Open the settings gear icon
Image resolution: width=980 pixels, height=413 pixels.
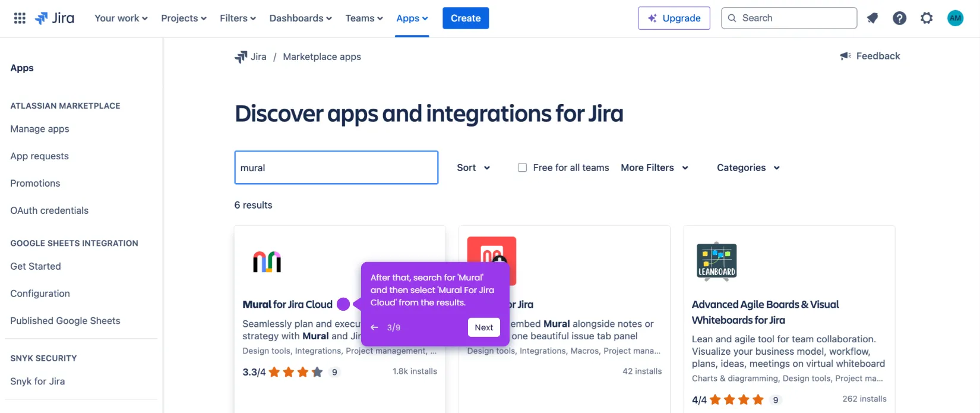(927, 18)
